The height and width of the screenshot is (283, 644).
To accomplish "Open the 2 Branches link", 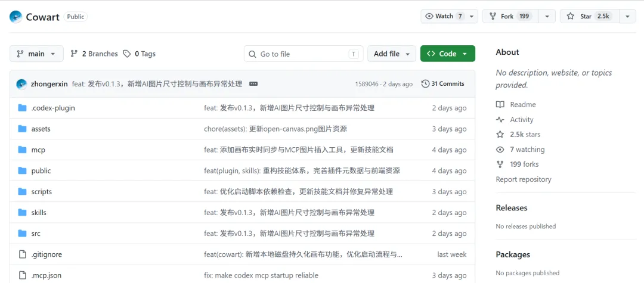I will pos(94,54).
